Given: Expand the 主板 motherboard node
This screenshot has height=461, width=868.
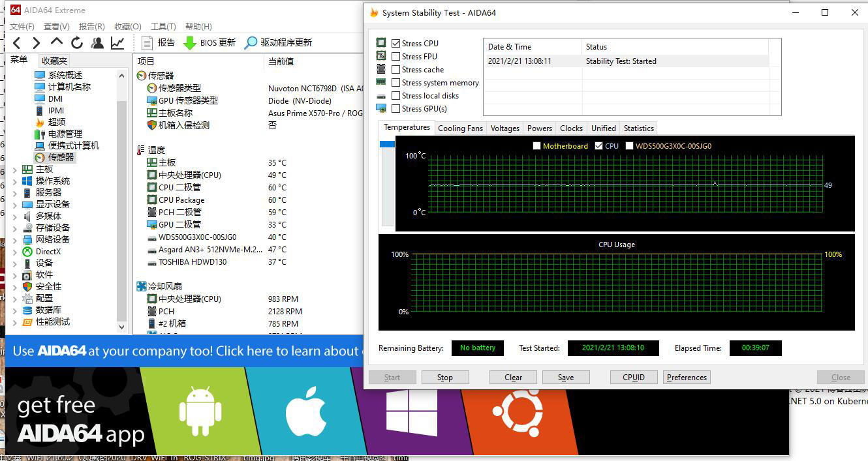Looking at the screenshot, I should [15, 169].
